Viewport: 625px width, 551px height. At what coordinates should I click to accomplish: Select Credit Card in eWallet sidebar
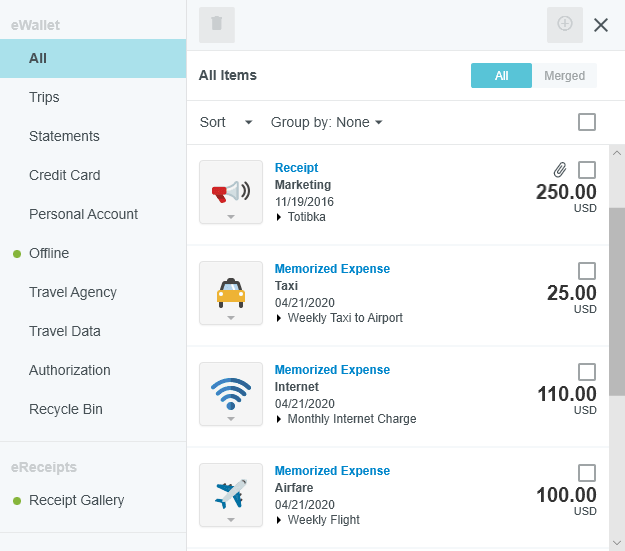coord(65,175)
